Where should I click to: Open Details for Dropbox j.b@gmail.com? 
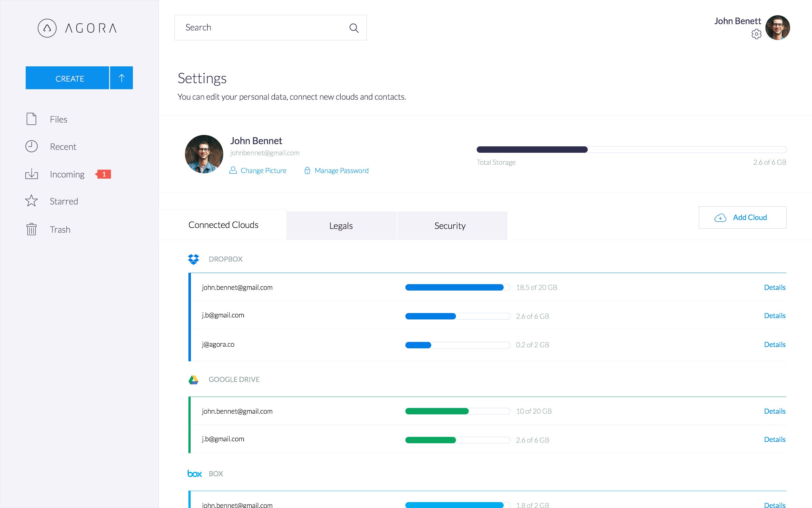click(x=775, y=316)
